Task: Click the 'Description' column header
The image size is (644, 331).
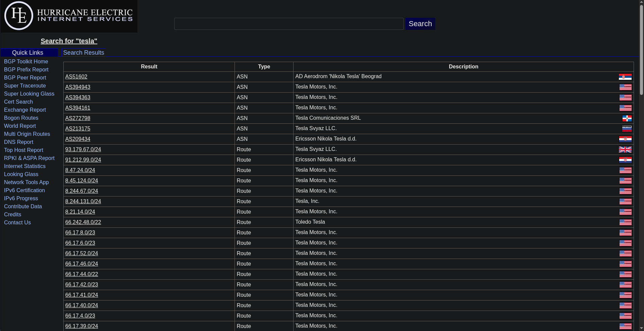Action: (463, 67)
